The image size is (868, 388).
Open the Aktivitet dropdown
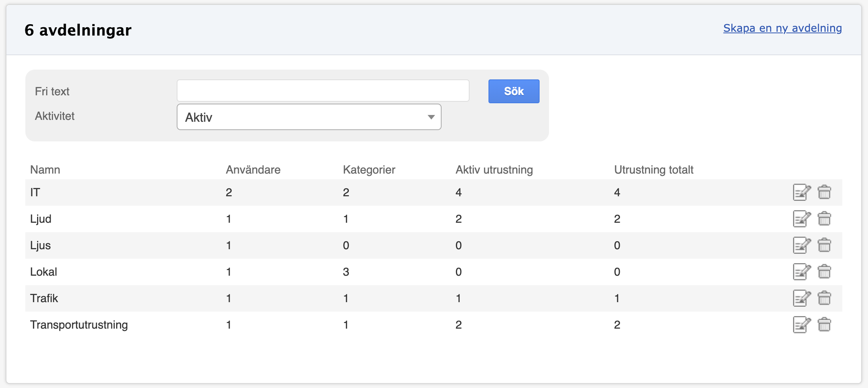[x=309, y=117]
